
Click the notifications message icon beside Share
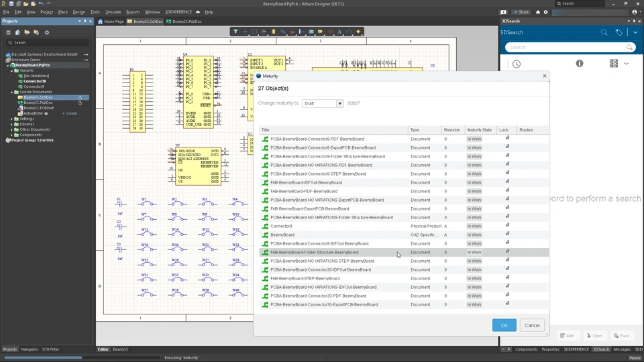click(x=503, y=12)
